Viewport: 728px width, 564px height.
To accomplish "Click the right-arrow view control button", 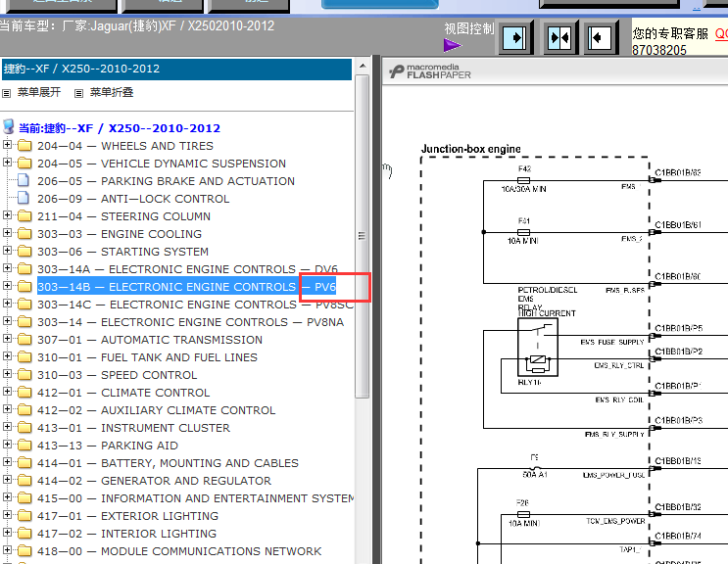I will (515, 37).
